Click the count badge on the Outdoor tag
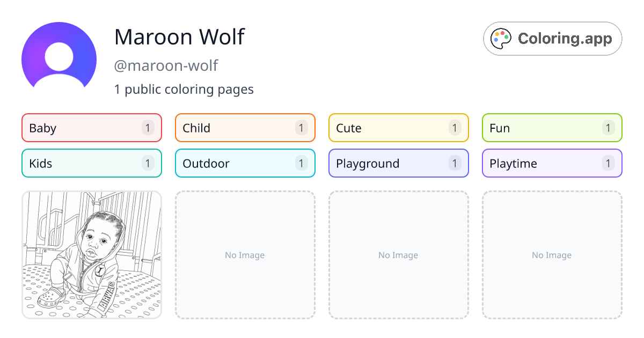This screenshot has width=644, height=338. [301, 163]
